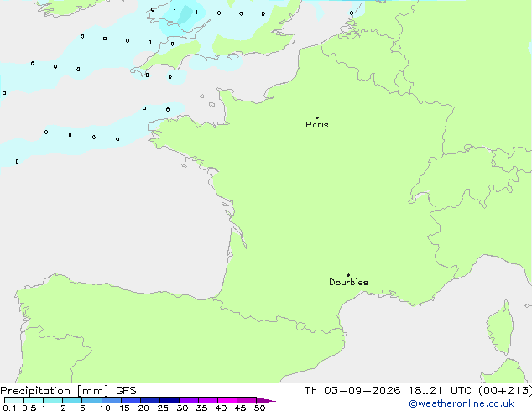The width and height of the screenshot is (532, 411).
Task: Click the '0.5' legend scale value
Action: pyautogui.click(x=29, y=408)
